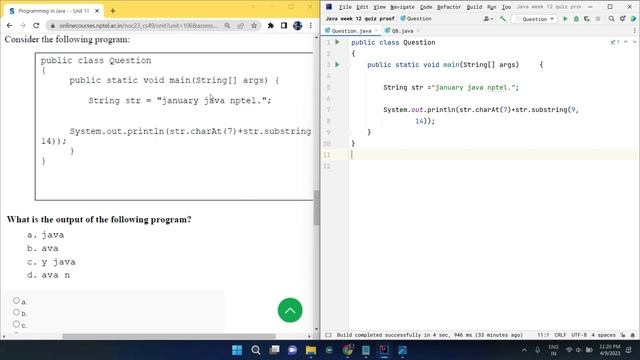The width and height of the screenshot is (640, 360).
Task: Open the Edit menu in IntelliJ
Action: coord(362,7)
